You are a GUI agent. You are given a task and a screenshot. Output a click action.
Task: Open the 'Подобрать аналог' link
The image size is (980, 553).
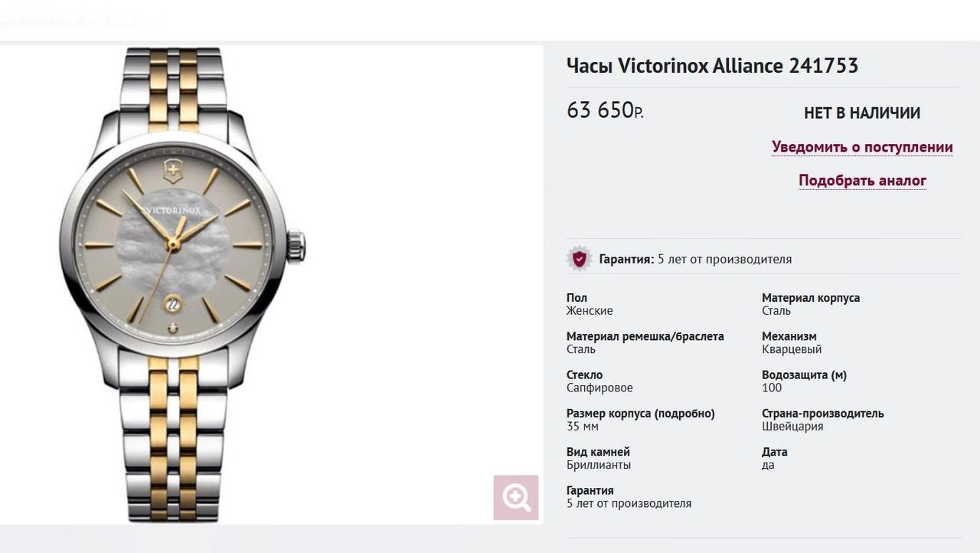pos(862,181)
